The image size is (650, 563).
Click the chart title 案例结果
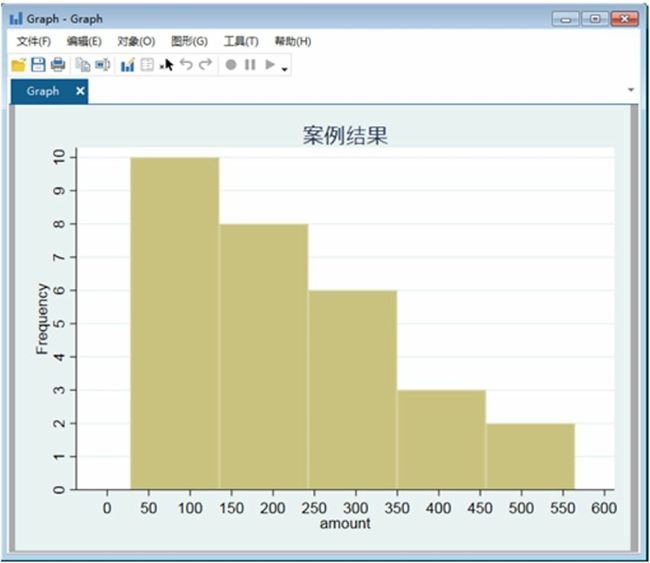(345, 135)
